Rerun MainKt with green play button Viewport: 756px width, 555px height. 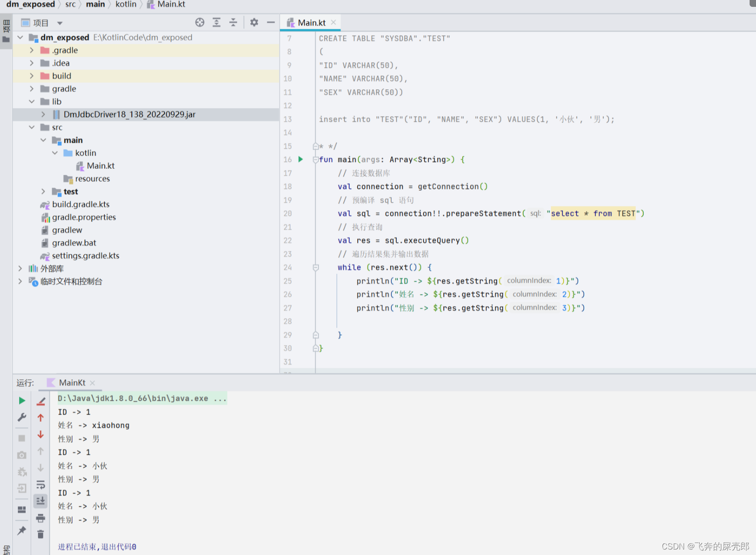point(22,400)
